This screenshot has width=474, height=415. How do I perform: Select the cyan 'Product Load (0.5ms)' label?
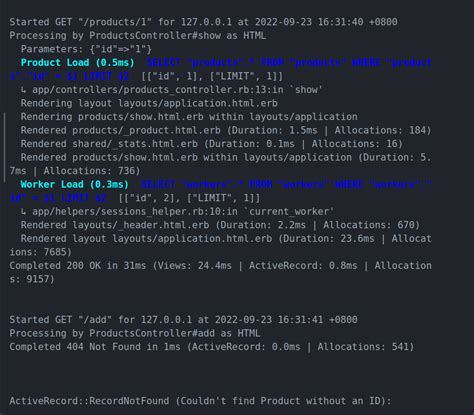(x=77, y=63)
